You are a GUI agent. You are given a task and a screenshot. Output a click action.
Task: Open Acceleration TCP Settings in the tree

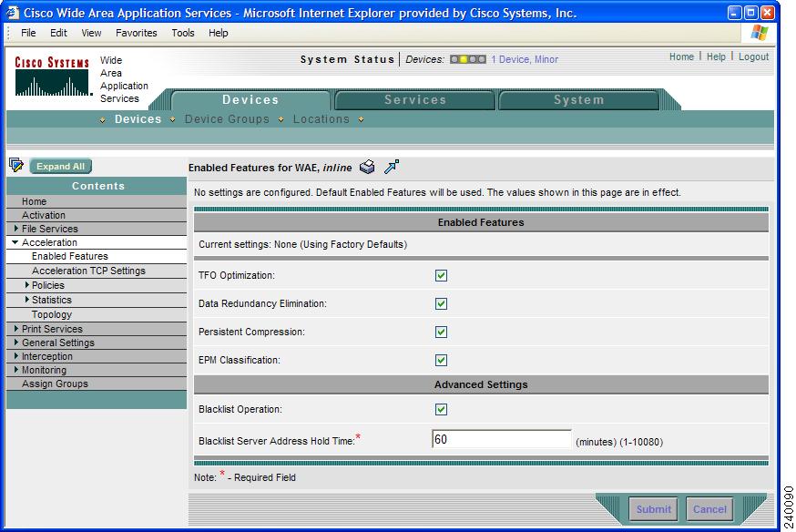click(89, 271)
